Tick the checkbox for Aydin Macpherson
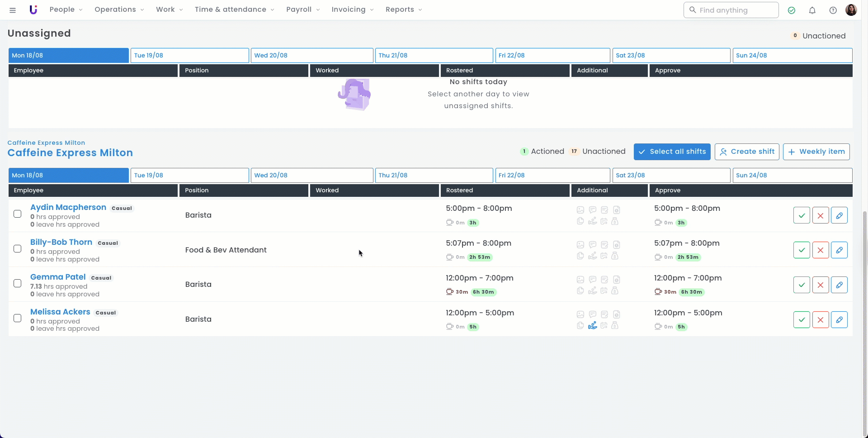This screenshot has height=438, width=868. click(x=18, y=214)
